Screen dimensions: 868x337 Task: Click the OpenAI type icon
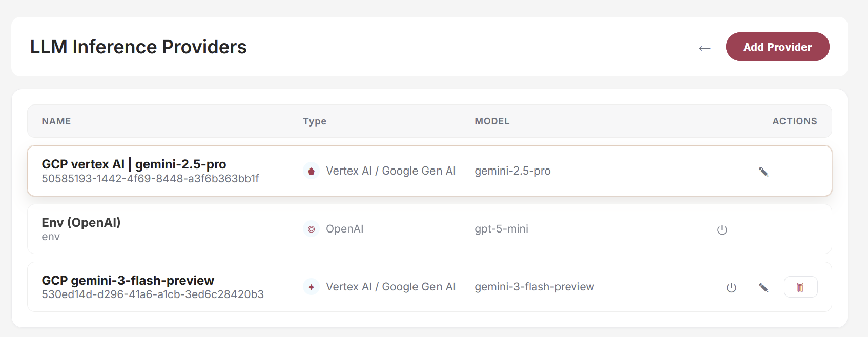[311, 229]
